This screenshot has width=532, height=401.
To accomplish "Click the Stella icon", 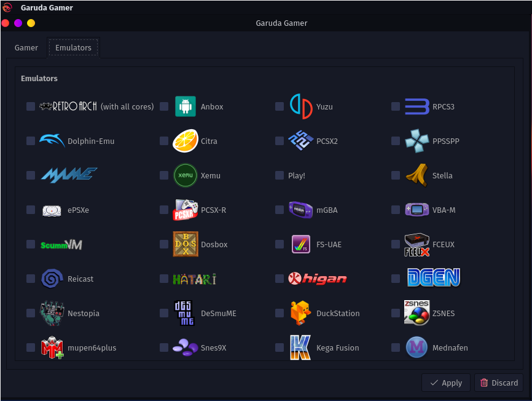I will coord(417,175).
